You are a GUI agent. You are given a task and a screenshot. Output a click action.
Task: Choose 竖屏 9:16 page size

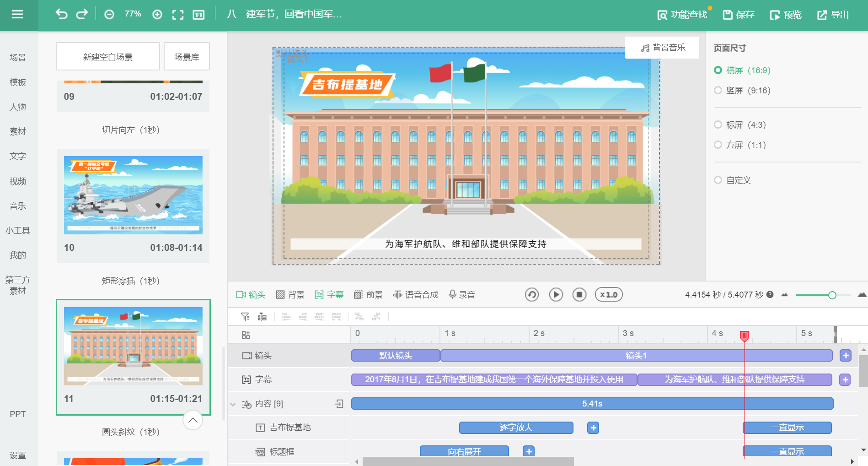717,90
